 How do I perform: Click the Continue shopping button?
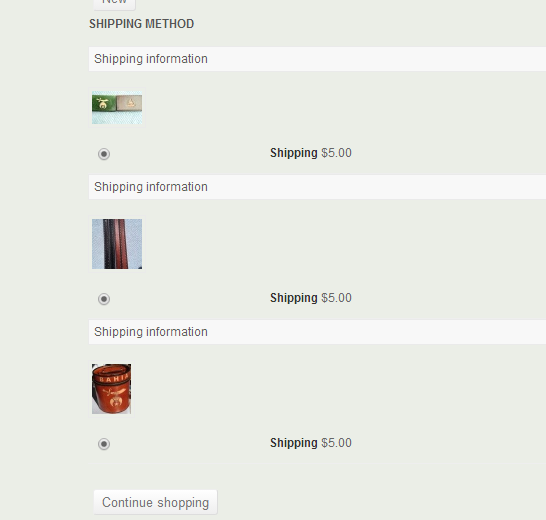click(x=155, y=502)
